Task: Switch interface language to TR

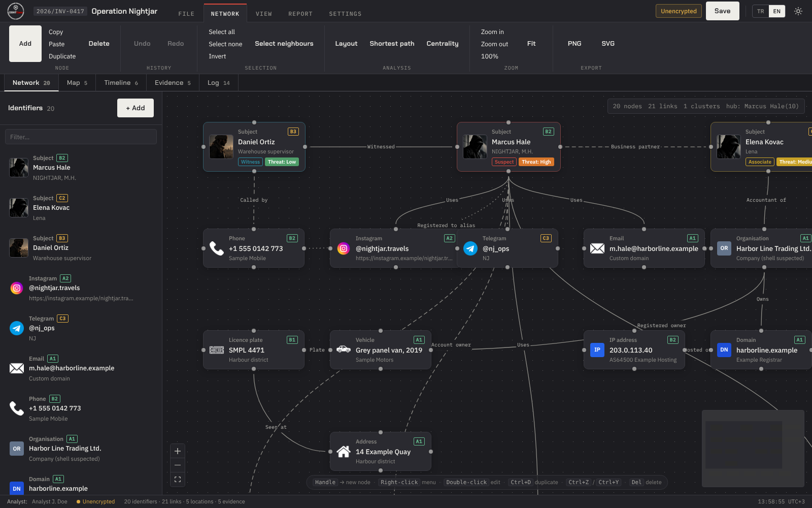Action: [760, 11]
